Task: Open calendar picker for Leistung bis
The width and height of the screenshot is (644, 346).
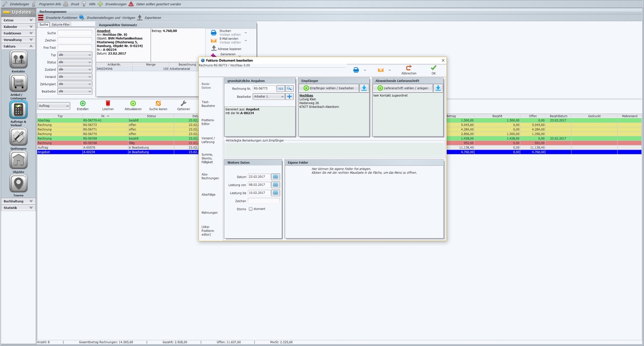Action: coord(276,193)
